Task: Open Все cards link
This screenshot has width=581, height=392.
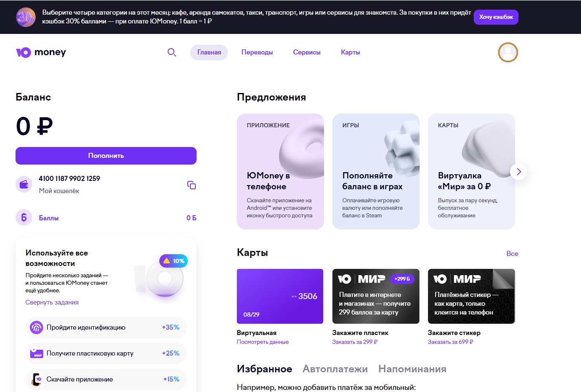Action: point(512,253)
